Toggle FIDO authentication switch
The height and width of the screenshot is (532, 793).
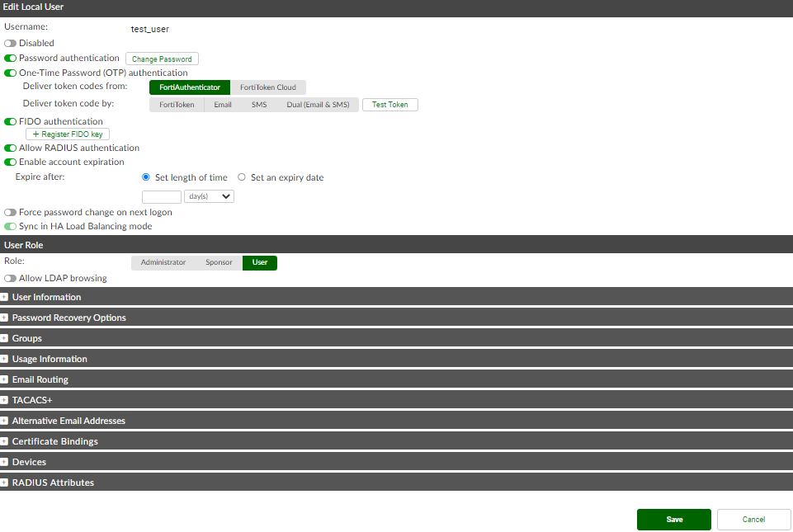point(10,121)
